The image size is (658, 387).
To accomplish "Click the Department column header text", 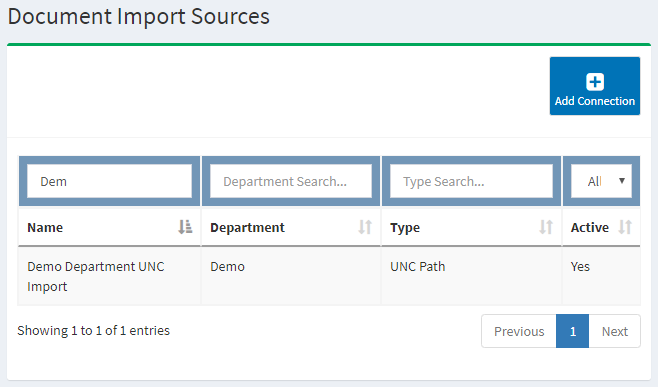I will (x=247, y=227).
